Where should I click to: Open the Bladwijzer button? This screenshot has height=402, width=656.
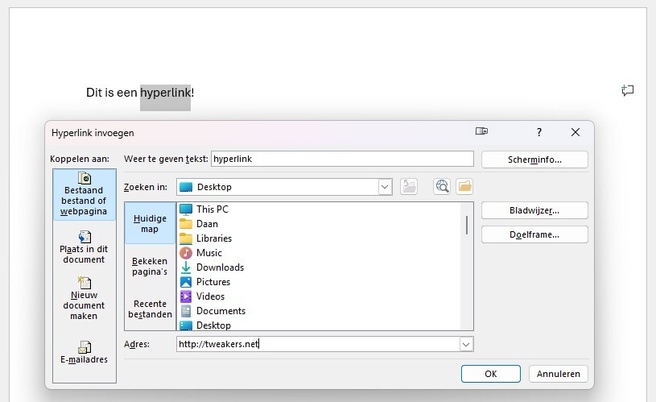[x=534, y=210]
